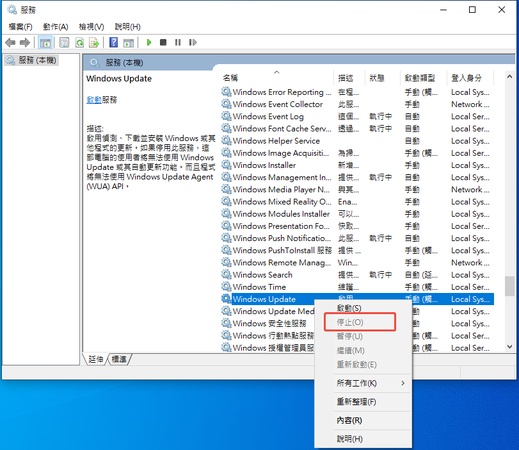The width and height of the screenshot is (519, 450).
Task: Restart service with toolbar restart icon
Action: (x=193, y=42)
